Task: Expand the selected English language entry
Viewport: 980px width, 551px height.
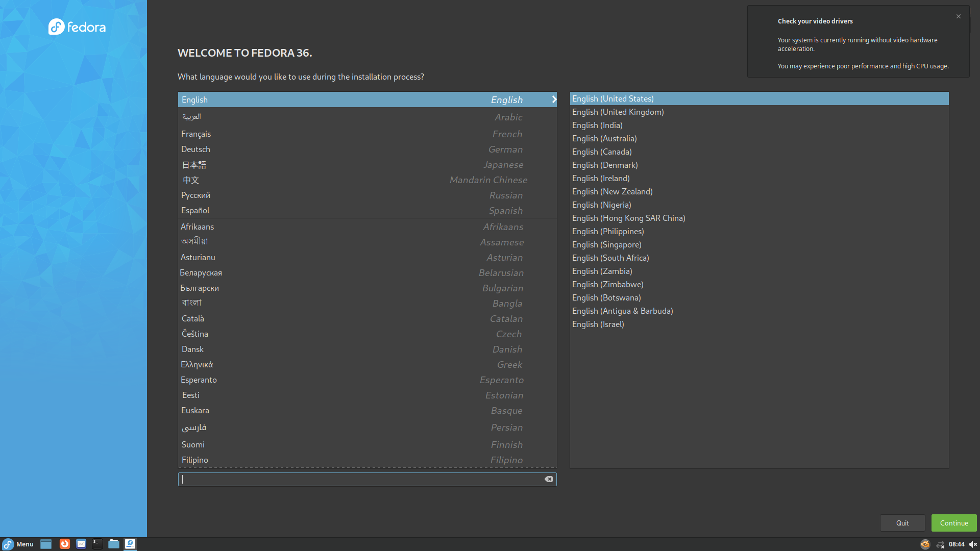Action: click(554, 99)
